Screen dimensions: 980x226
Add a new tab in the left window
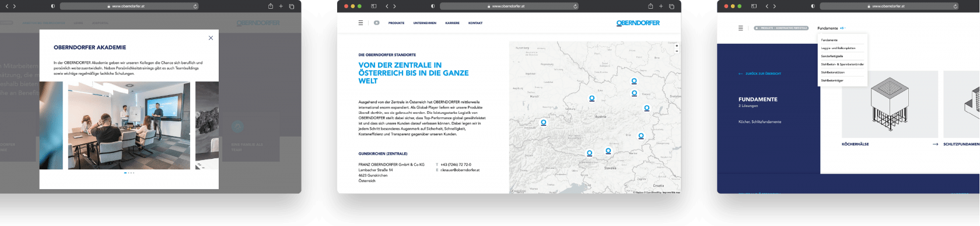pyautogui.click(x=281, y=6)
